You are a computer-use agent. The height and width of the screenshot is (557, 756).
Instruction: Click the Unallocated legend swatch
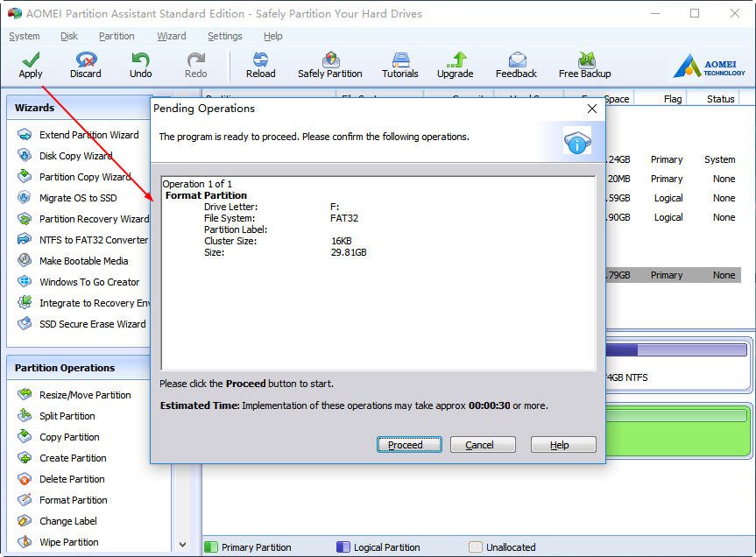[x=476, y=546]
